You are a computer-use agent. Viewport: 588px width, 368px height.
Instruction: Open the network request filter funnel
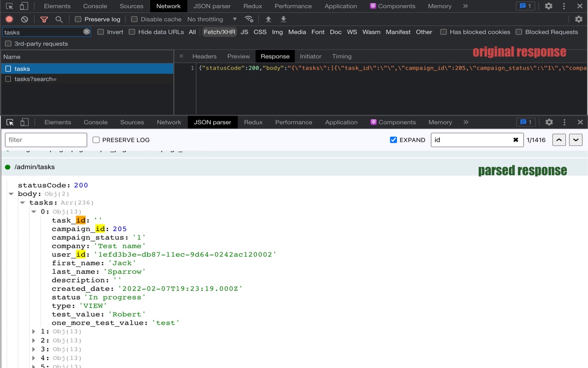[44, 19]
